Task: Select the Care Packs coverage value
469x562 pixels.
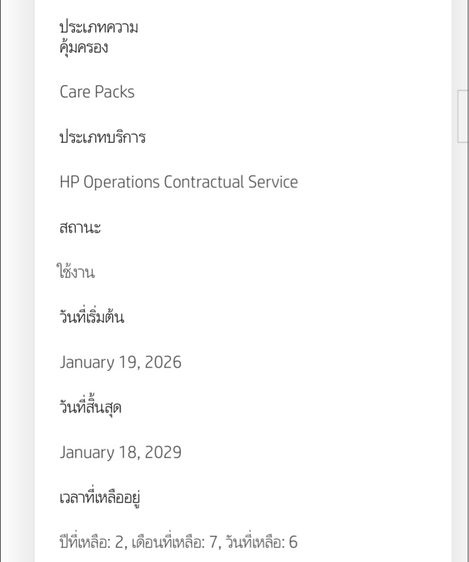Action: (97, 92)
